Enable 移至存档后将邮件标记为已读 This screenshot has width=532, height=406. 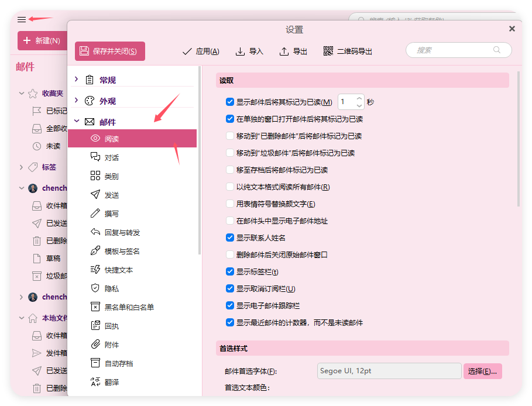(229, 170)
